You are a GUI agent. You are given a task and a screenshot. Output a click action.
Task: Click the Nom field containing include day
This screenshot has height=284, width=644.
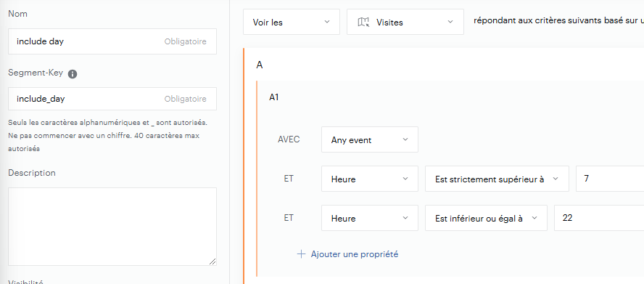click(x=112, y=41)
